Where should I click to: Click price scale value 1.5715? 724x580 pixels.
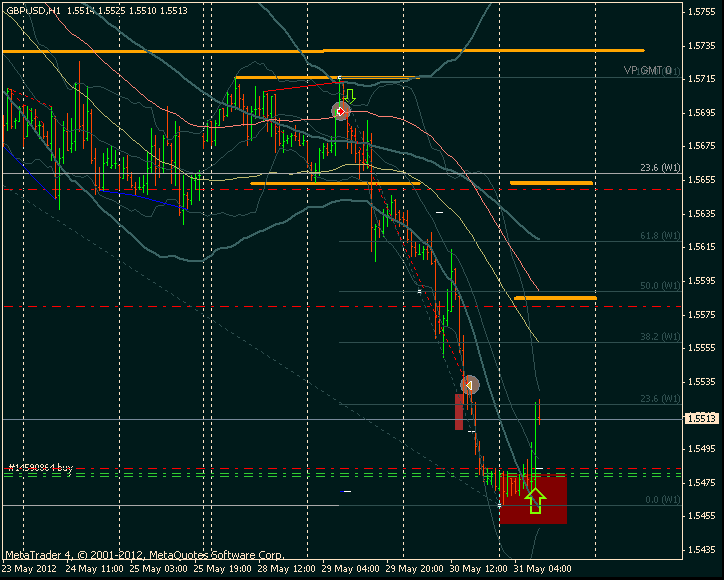click(701, 79)
